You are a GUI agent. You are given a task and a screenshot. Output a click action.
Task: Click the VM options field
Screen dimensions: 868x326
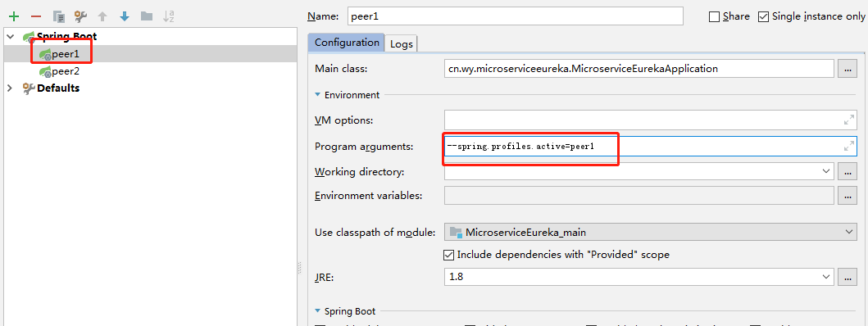pos(651,120)
